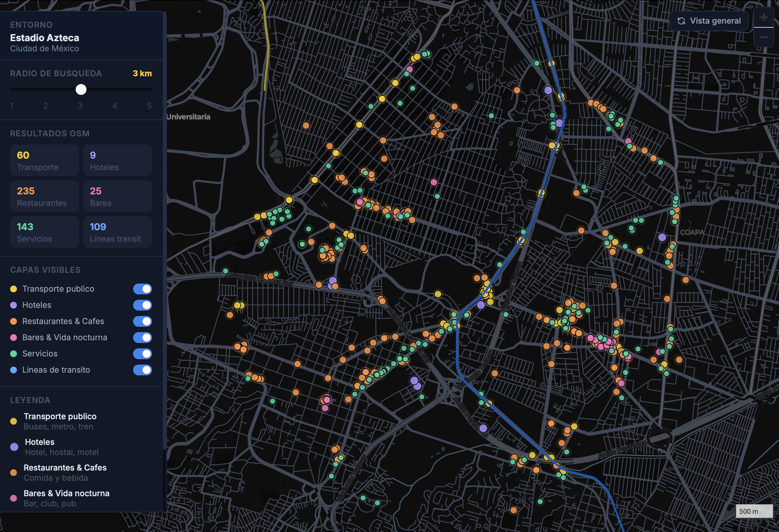Click the yellow Transporte publico legend dot
Image resolution: width=779 pixels, height=532 pixels.
tap(14, 421)
